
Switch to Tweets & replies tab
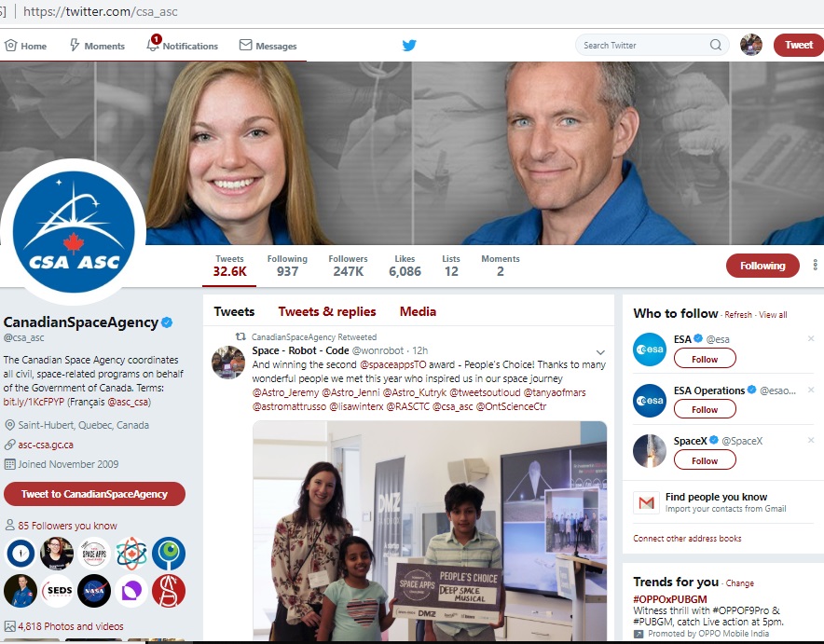click(x=327, y=311)
